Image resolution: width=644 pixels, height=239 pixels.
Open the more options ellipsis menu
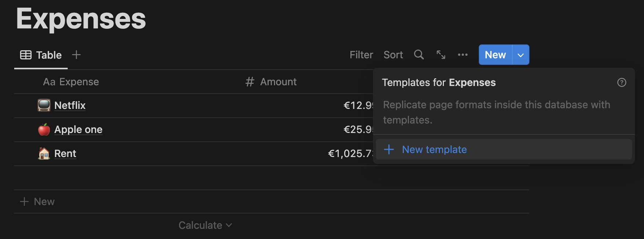[x=462, y=55]
